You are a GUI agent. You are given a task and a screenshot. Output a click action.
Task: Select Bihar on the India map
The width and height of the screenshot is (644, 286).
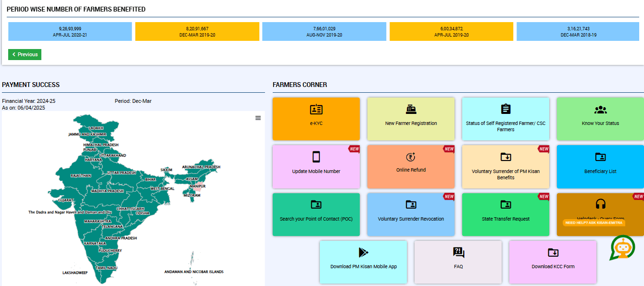click(x=151, y=179)
